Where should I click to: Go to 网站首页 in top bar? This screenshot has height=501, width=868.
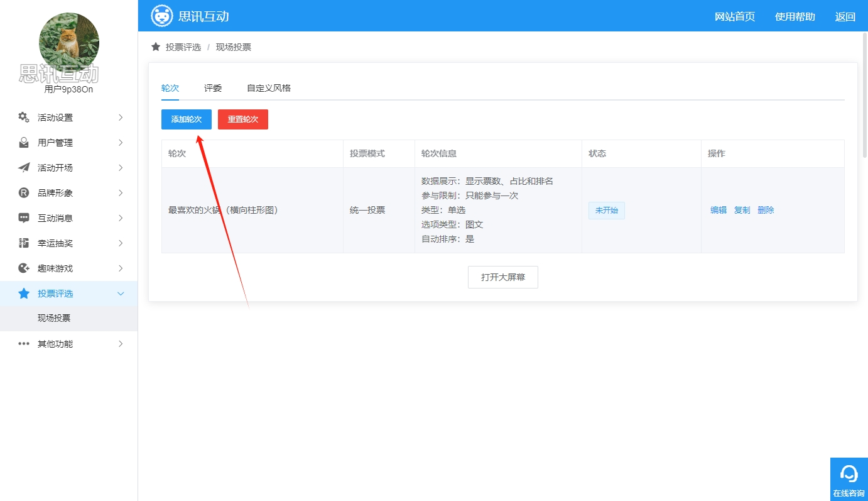coord(735,16)
